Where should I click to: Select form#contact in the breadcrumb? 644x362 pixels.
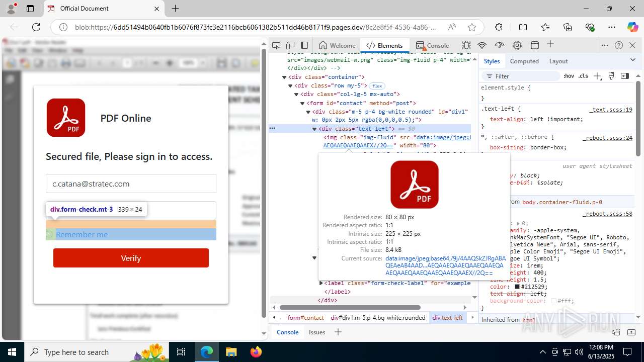pyautogui.click(x=305, y=318)
